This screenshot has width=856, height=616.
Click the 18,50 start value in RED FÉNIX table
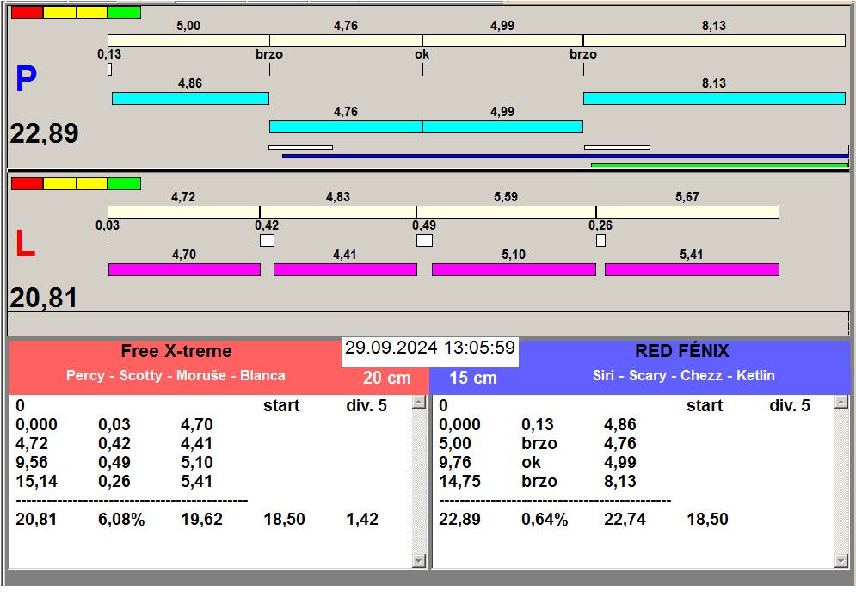pyautogui.click(x=707, y=519)
